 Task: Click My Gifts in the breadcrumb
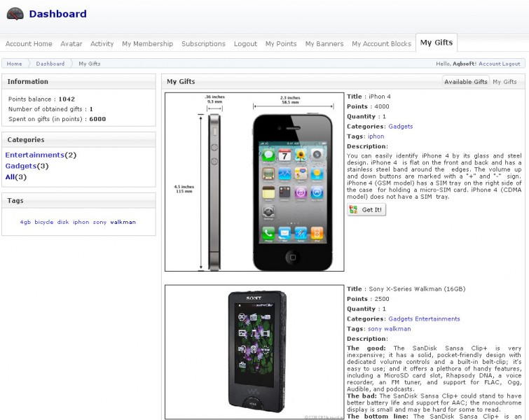pos(90,64)
